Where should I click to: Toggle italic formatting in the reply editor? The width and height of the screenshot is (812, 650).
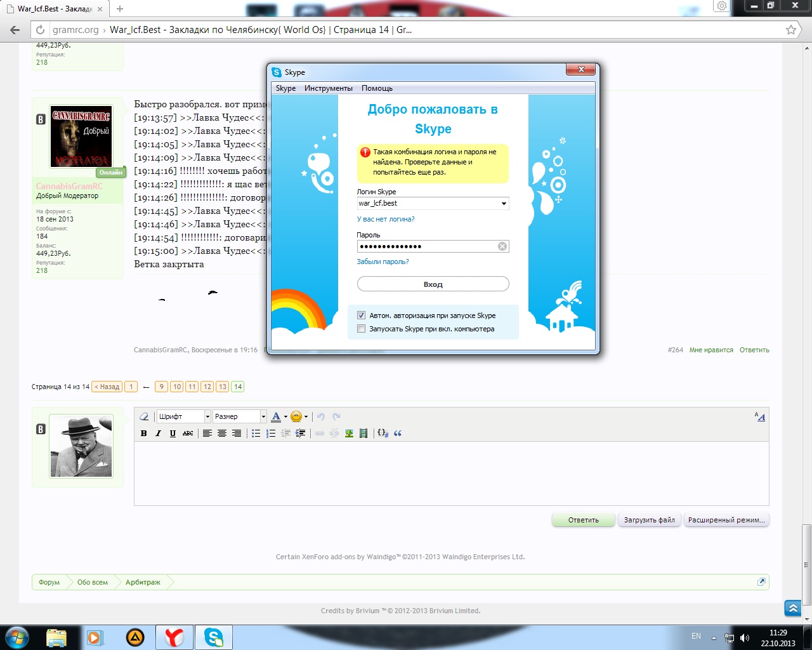click(159, 434)
